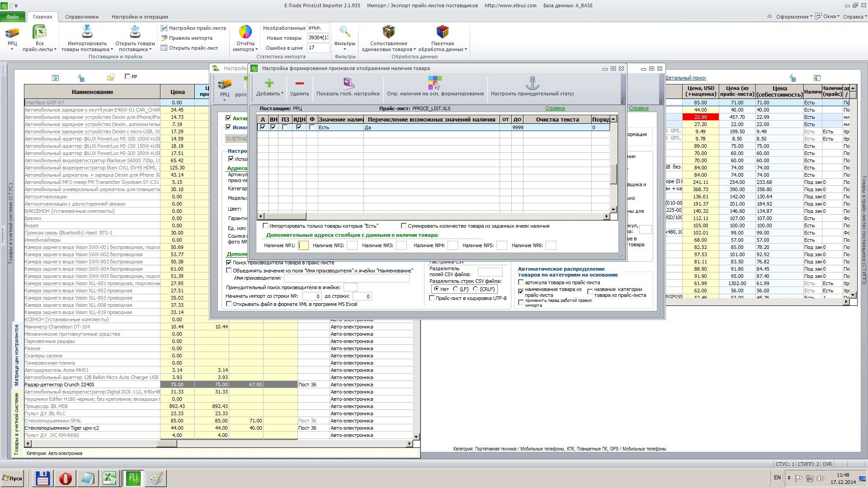The height and width of the screenshot is (488, 868).
Task: Click the 'Открыть товары поставщика' icon
Action: pyautogui.click(x=135, y=32)
